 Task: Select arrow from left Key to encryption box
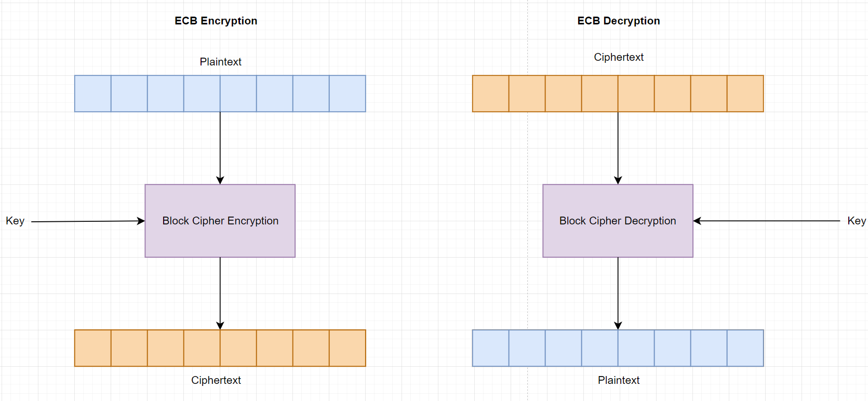[x=88, y=221]
